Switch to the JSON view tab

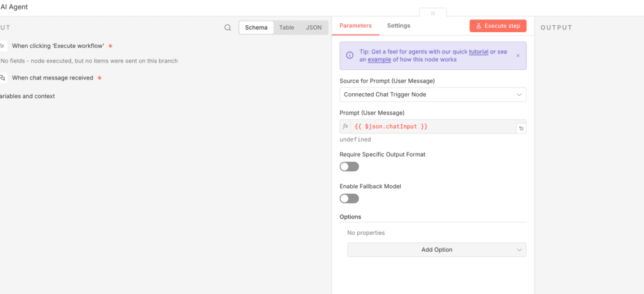[x=313, y=28]
